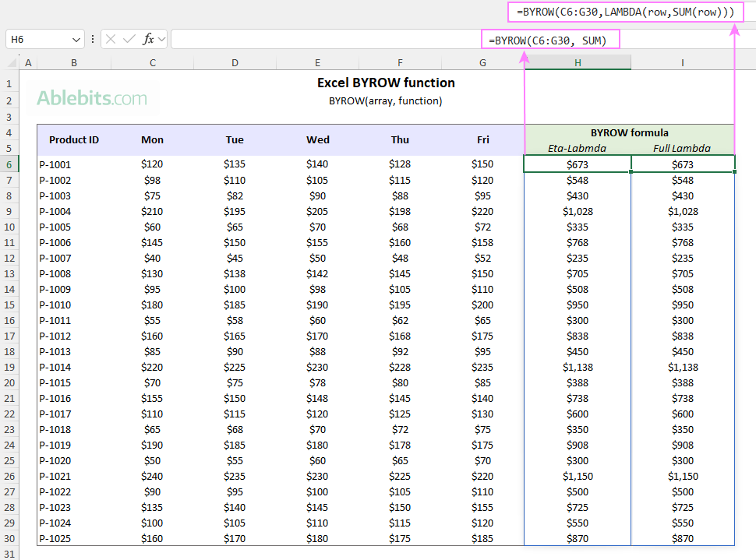Expand the dropdown arrow beside fx
This screenshot has width=756, height=560.
(161, 39)
